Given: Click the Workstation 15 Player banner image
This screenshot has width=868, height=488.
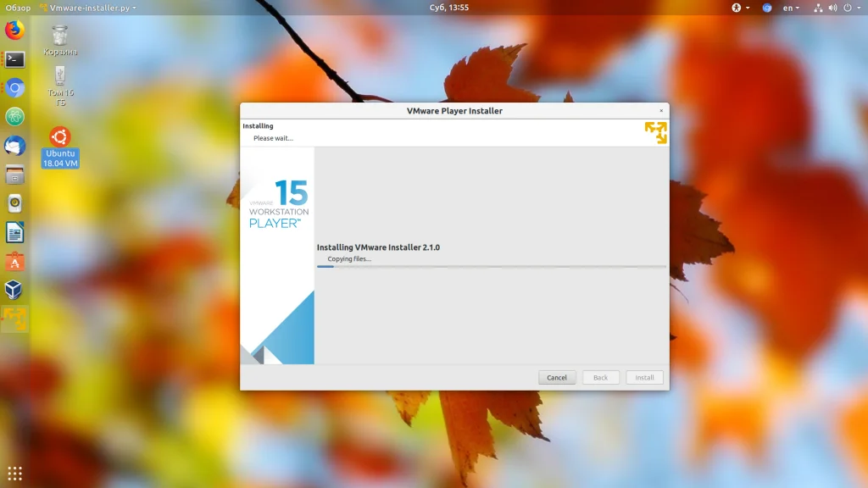Looking at the screenshot, I should click(277, 256).
